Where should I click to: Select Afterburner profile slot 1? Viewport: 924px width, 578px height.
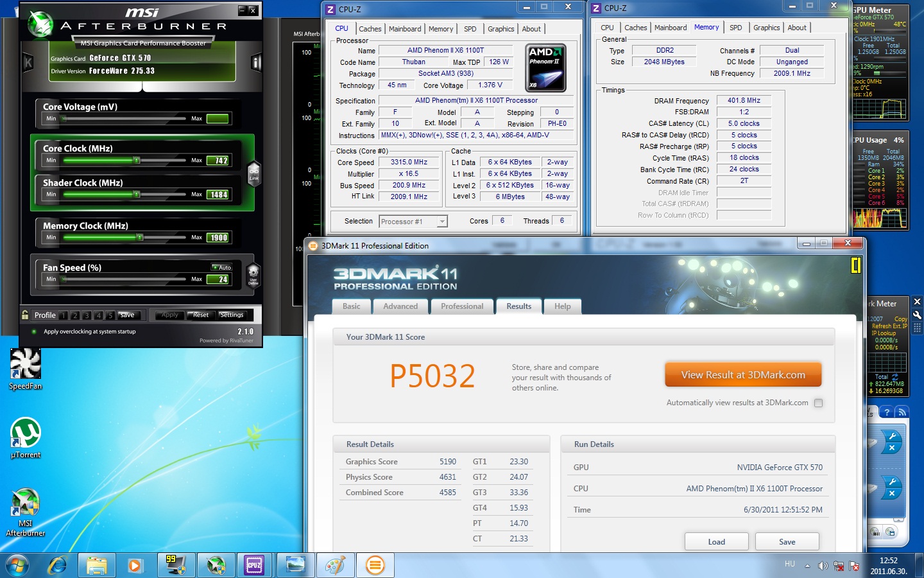point(64,315)
